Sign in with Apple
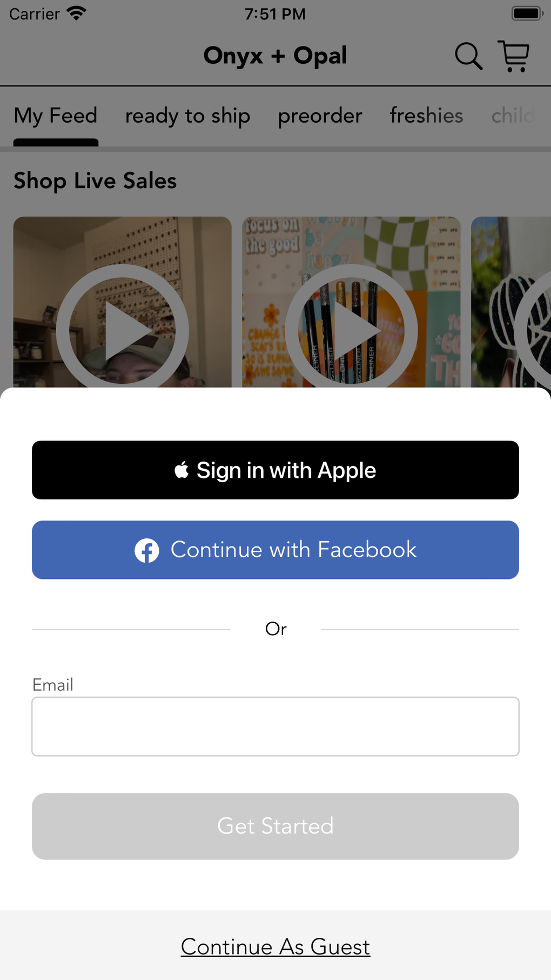Image resolution: width=551 pixels, height=980 pixels. pos(275,470)
